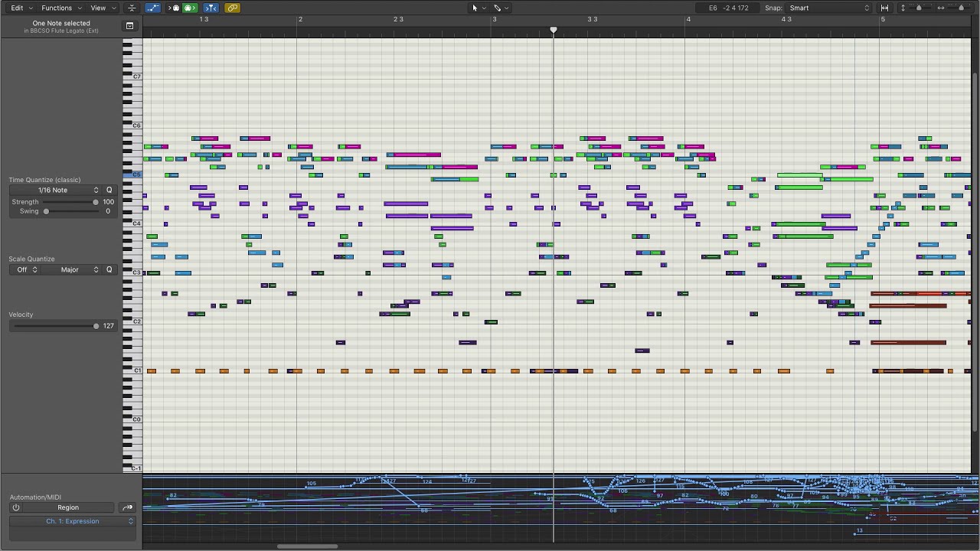Click the playhead marker in the ruler
Image resolution: width=980 pixels, height=551 pixels.
coord(554,30)
